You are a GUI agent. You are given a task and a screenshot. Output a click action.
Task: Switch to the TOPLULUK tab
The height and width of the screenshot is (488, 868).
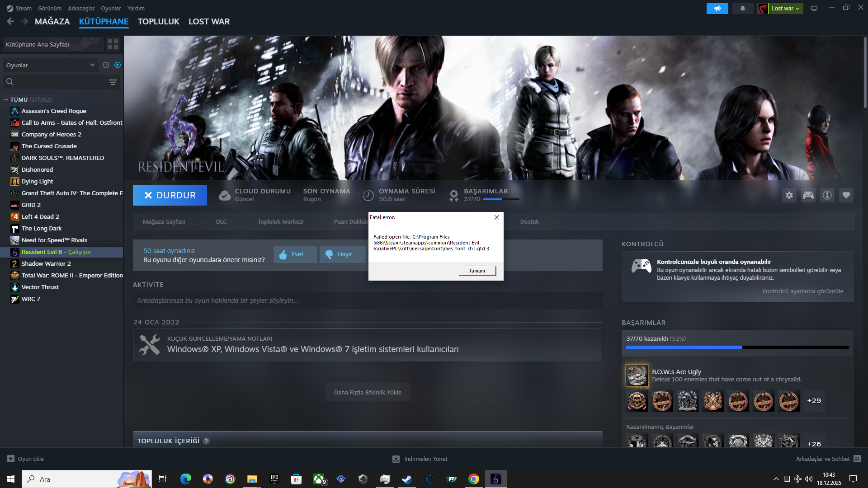pos(158,22)
